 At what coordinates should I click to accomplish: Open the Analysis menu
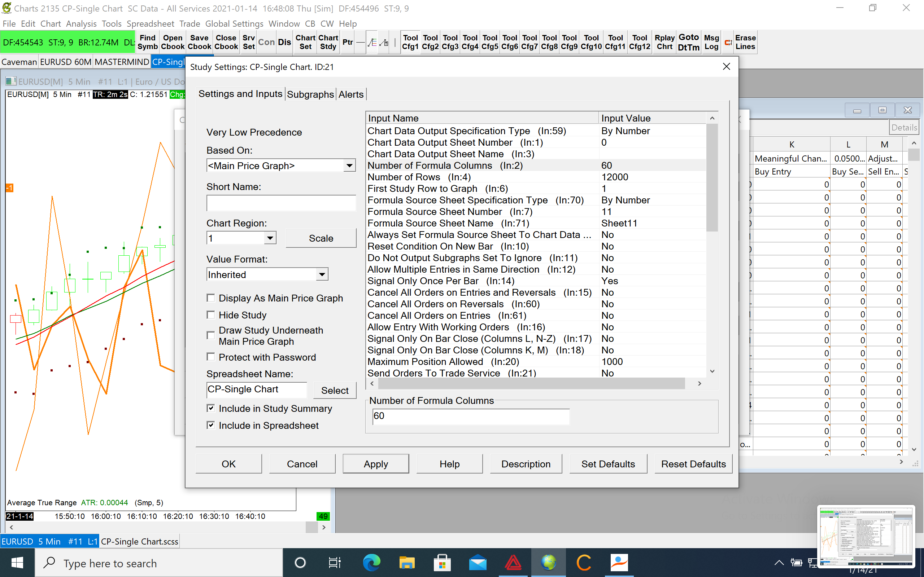pos(81,24)
